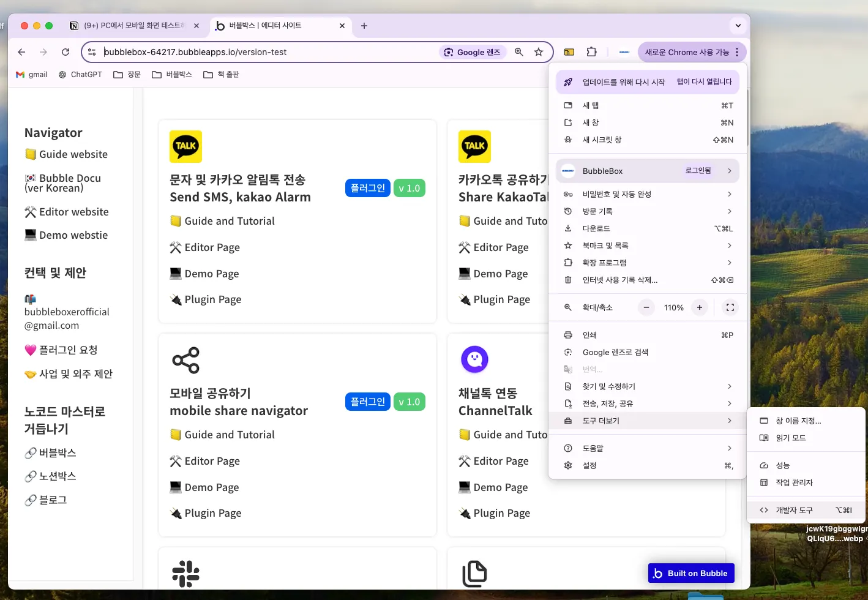Expand the 북마크 및 목록 submenu
Screen dimensions: 868x600
[x=648, y=246]
